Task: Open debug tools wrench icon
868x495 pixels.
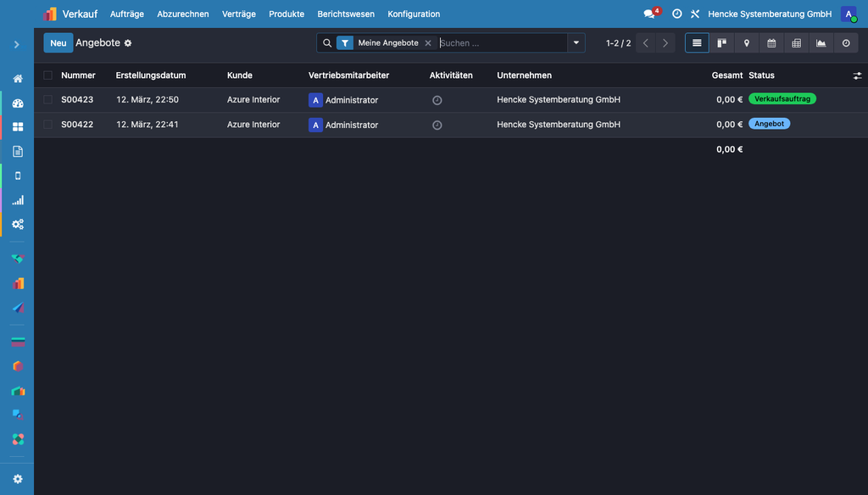Action: pos(695,14)
